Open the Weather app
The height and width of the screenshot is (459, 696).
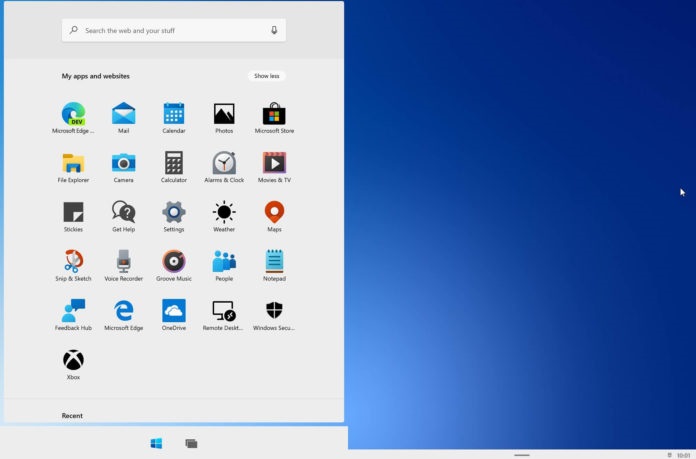(x=224, y=212)
